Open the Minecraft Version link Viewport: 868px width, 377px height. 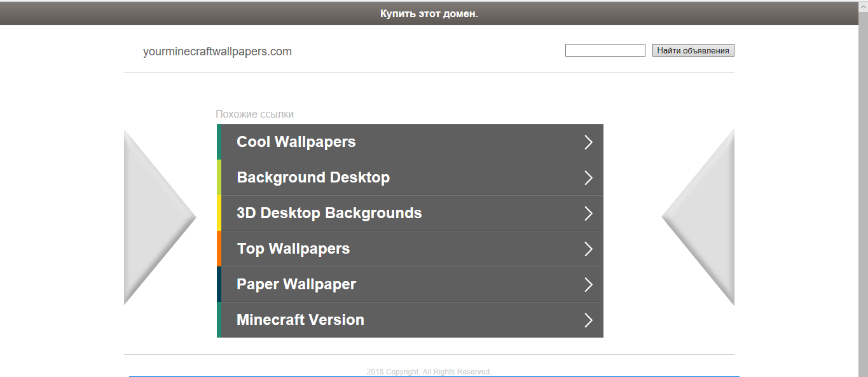pyautogui.click(x=300, y=320)
